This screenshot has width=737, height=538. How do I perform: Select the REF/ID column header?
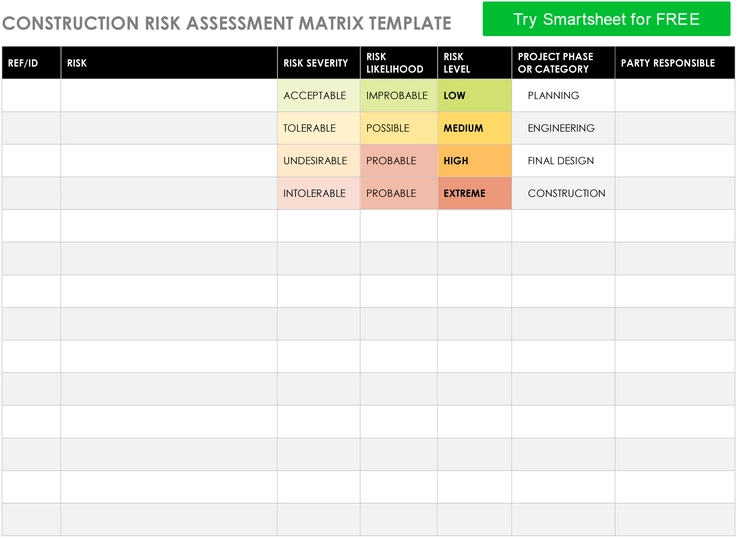coord(31,62)
